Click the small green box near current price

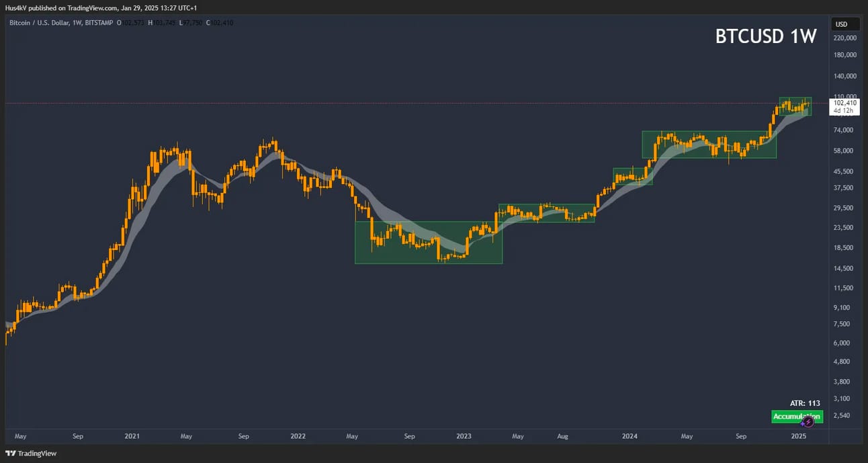click(795, 106)
